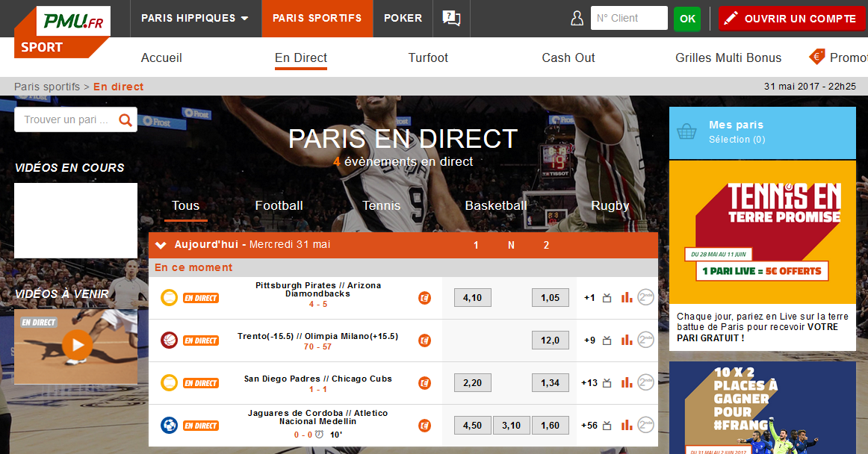Click baseball icon in San Diego Padres row
This screenshot has height=454, width=868.
[x=169, y=382]
